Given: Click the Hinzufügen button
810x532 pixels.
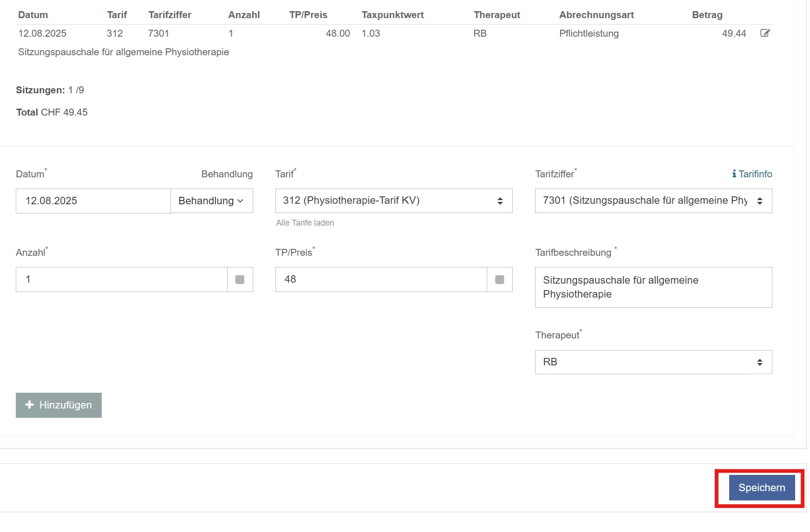Looking at the screenshot, I should (59, 405).
